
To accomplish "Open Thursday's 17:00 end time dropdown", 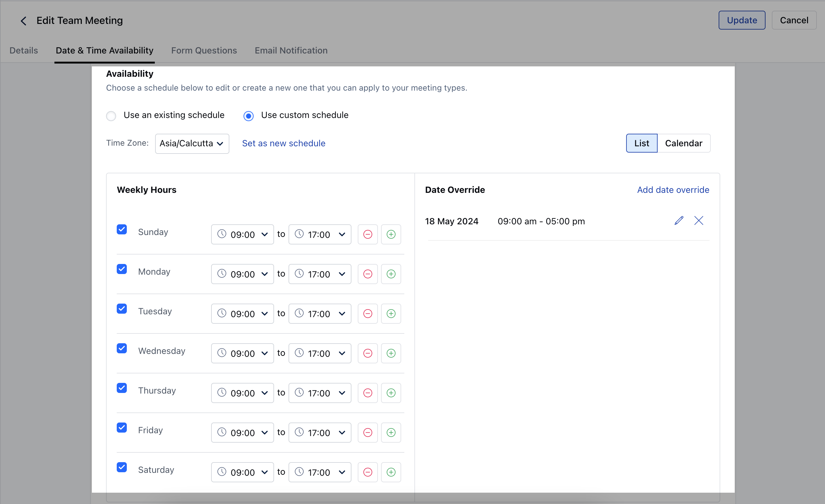I will click(320, 393).
